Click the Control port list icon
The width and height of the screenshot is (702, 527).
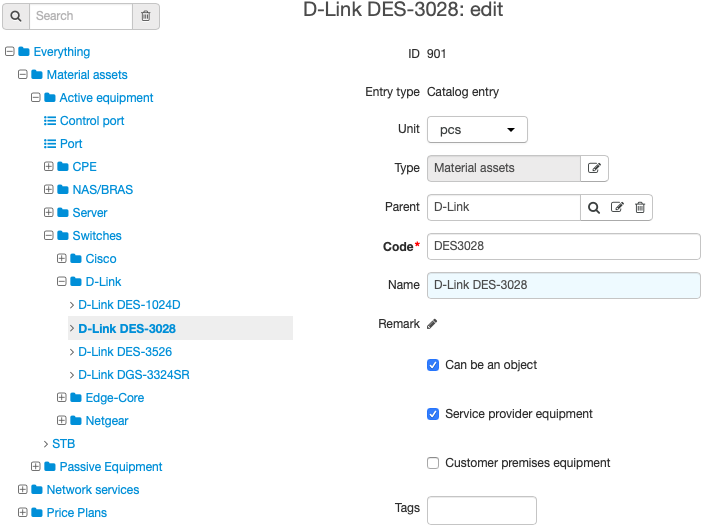pyautogui.click(x=50, y=121)
